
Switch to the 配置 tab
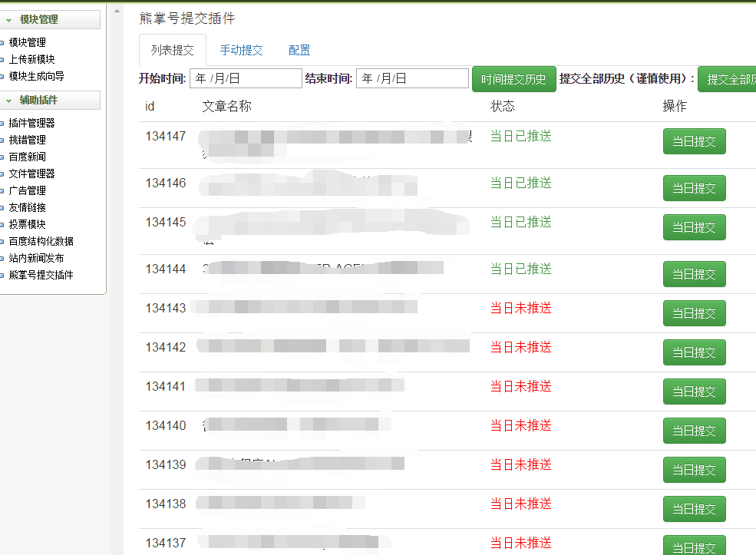[x=299, y=50]
